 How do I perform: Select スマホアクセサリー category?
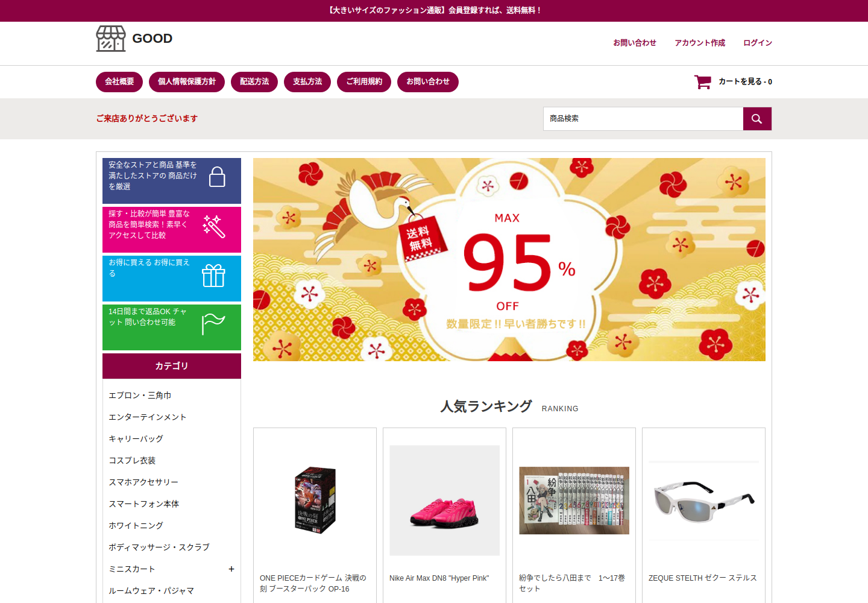[x=143, y=482]
